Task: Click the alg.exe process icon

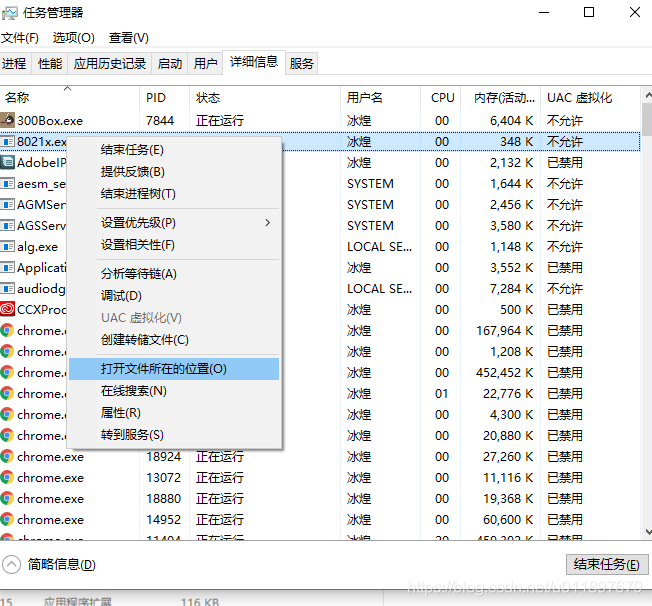Action: pos(7,246)
